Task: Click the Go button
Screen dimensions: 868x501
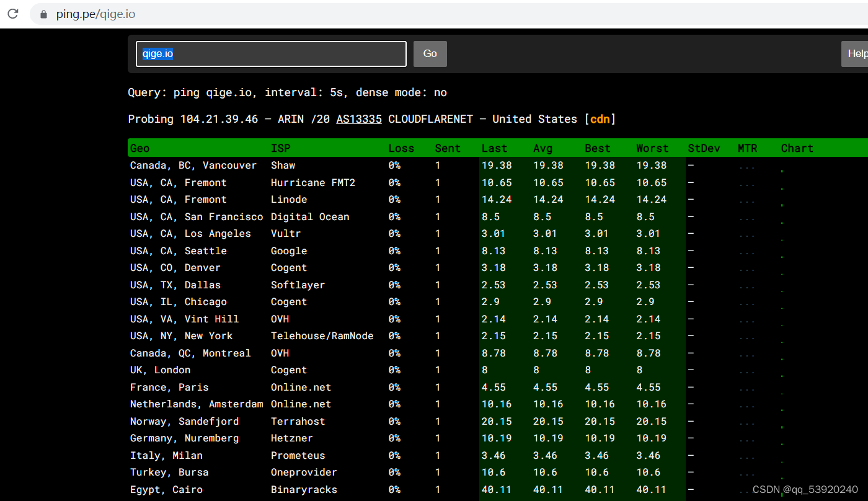Action: point(430,54)
